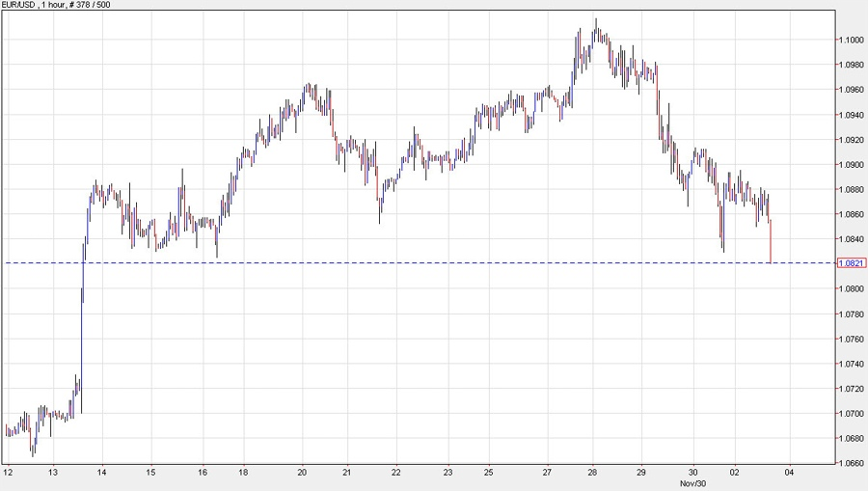Click date label 04 on time axis
The image size is (868, 491).
tap(789, 473)
